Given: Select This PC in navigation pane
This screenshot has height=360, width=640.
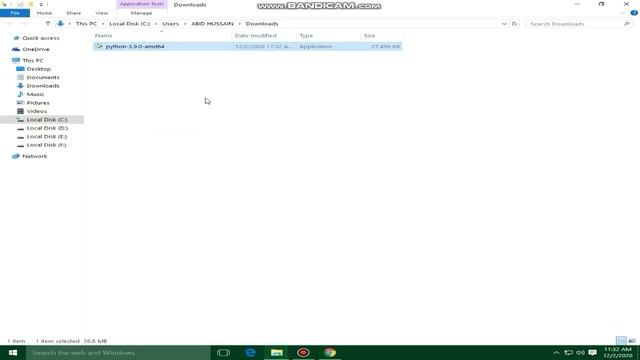Looking at the screenshot, I should tap(33, 60).
